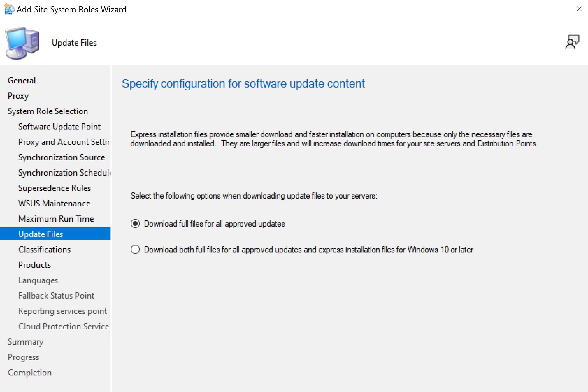This screenshot has width=588, height=392.
Task: Open the Proxy and Account Settings step
Action: click(x=64, y=142)
